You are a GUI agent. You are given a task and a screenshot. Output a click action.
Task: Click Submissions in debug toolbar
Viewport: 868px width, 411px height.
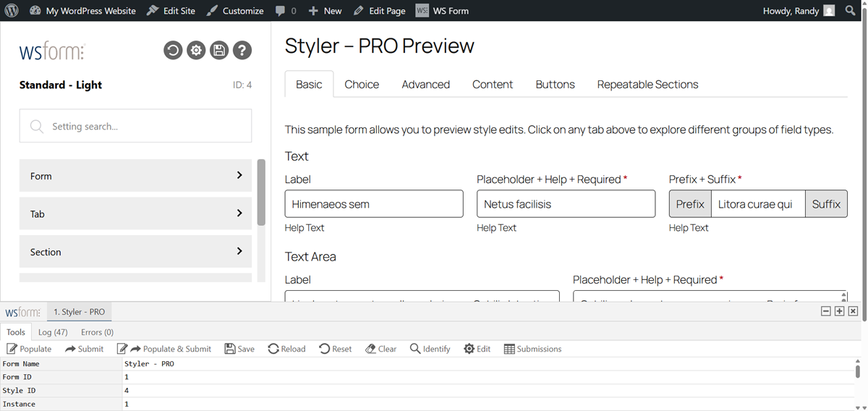pyautogui.click(x=533, y=349)
